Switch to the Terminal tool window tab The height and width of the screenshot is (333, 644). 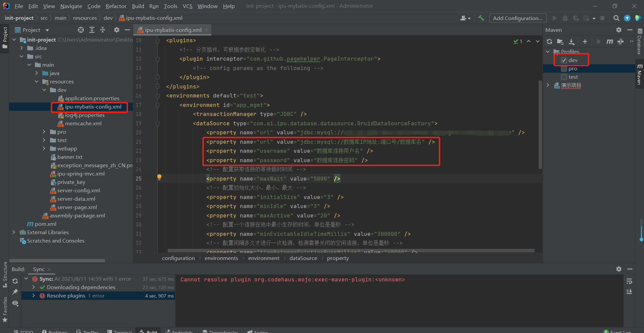[119, 331]
